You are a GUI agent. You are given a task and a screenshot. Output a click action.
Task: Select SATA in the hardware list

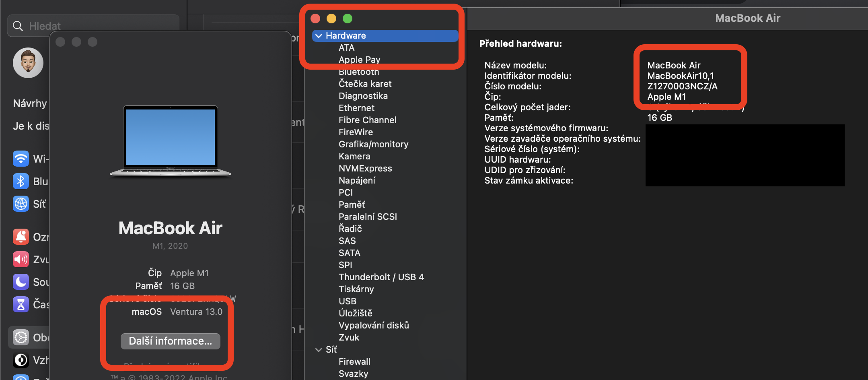pyautogui.click(x=350, y=253)
